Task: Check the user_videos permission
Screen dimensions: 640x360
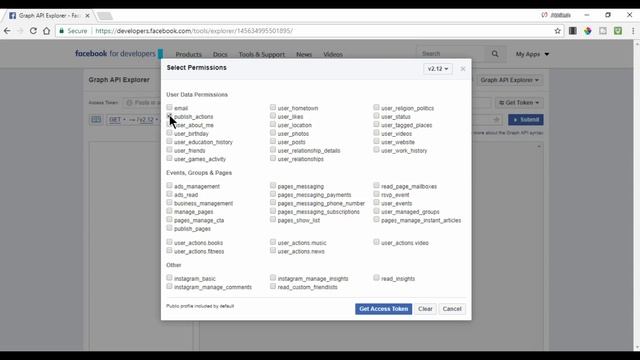Action: point(376,133)
